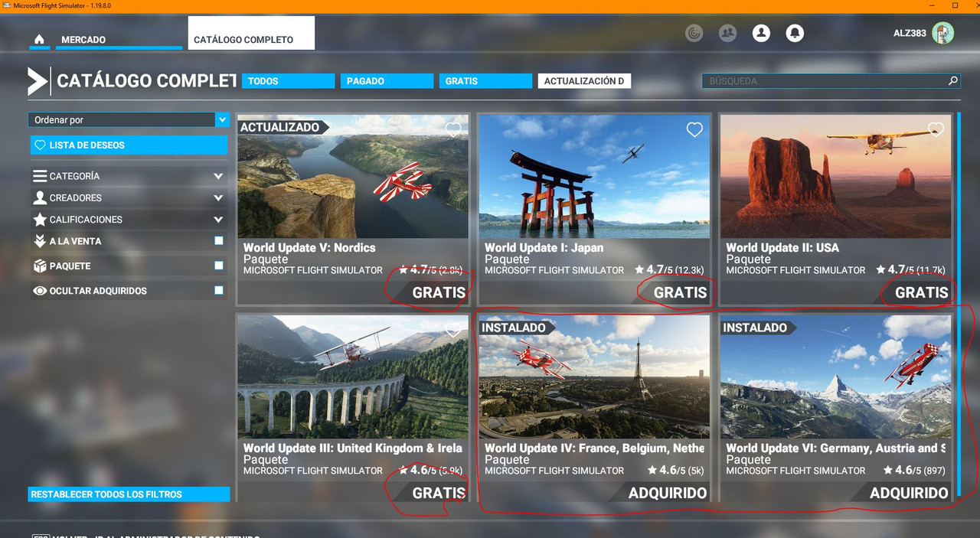
Task: Expand the CATEGORÍA filter
Action: pyautogui.click(x=129, y=176)
